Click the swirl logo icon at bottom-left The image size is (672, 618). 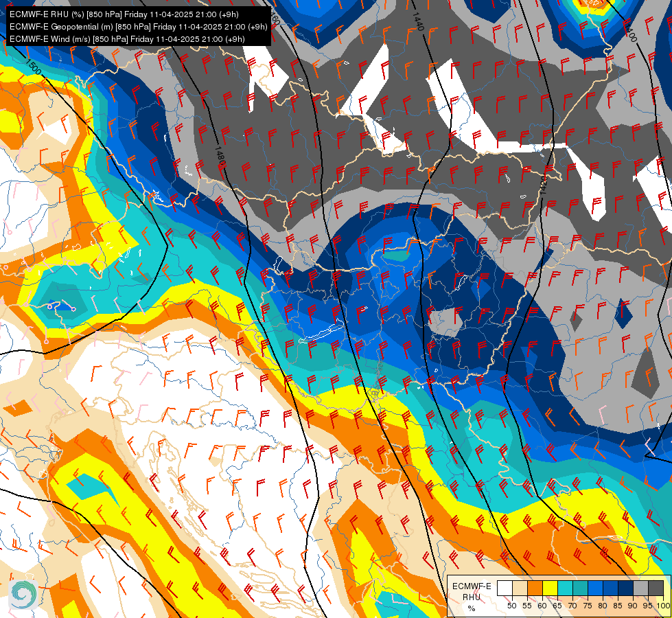[23, 595]
